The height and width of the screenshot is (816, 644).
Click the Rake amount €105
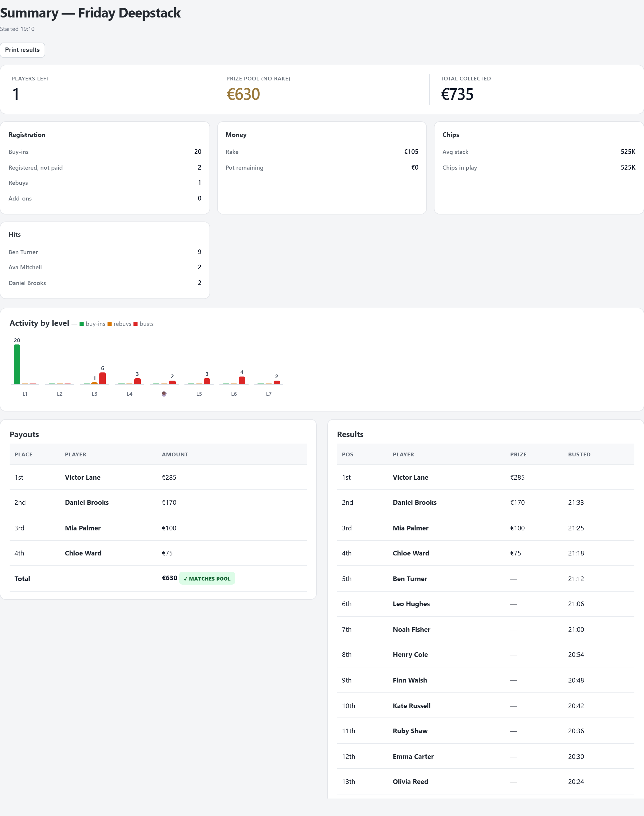[x=411, y=152]
